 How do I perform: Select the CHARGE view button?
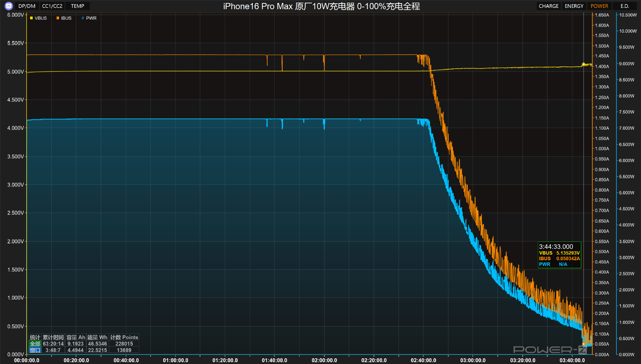coord(549,6)
